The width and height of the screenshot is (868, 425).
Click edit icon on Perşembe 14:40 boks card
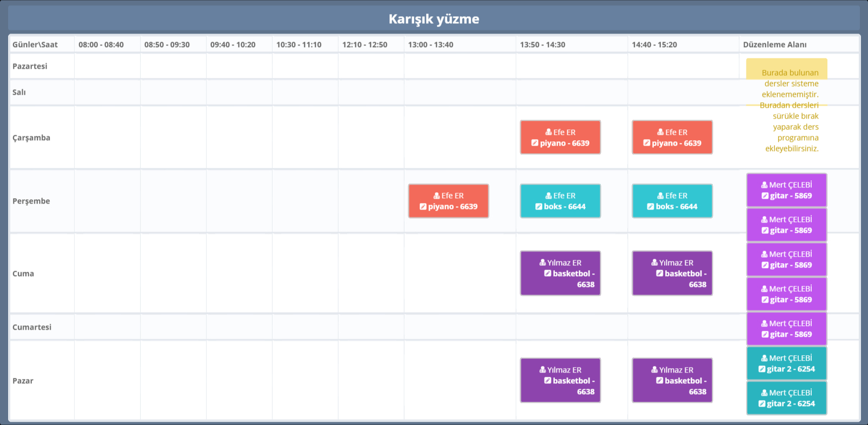click(651, 207)
